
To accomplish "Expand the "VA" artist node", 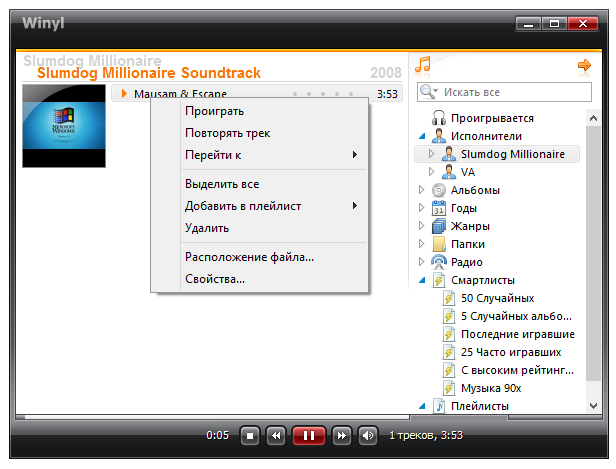I will [431, 172].
